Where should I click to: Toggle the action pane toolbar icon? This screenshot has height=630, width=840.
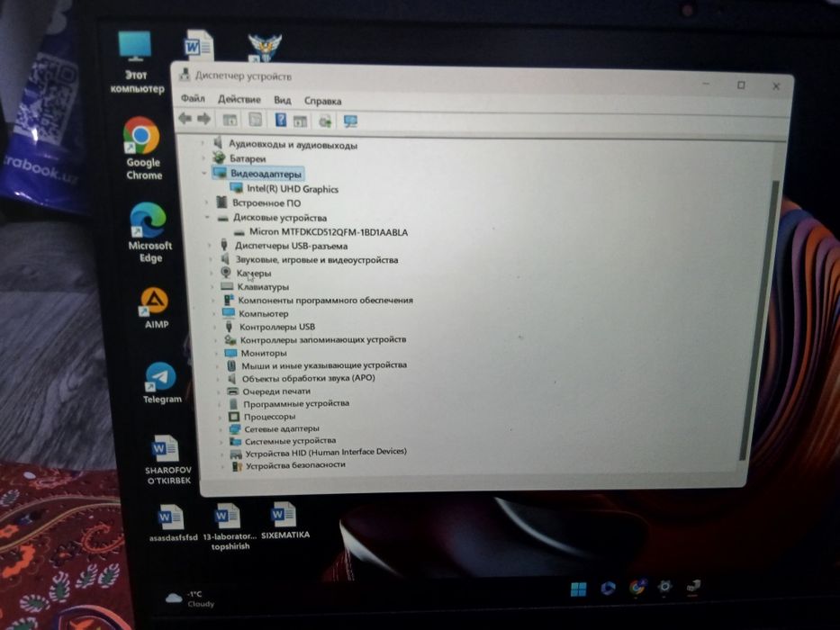300,121
